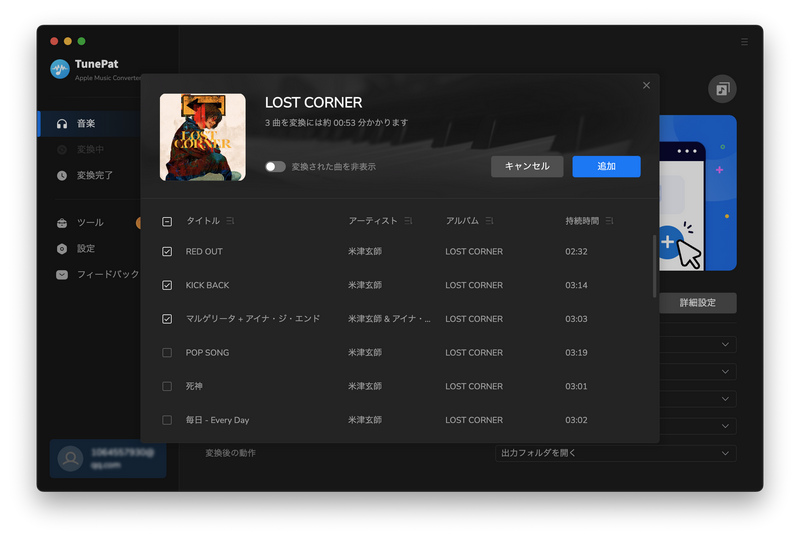This screenshot has height=540, width=800.
Task: Expand the third dropdown chevron below 詳細設定
Action: pos(725,399)
